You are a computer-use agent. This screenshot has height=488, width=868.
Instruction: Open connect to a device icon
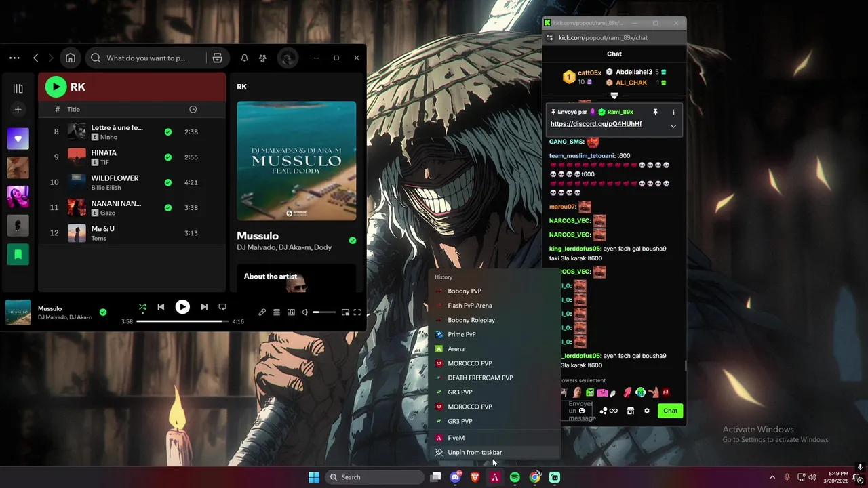(291, 312)
